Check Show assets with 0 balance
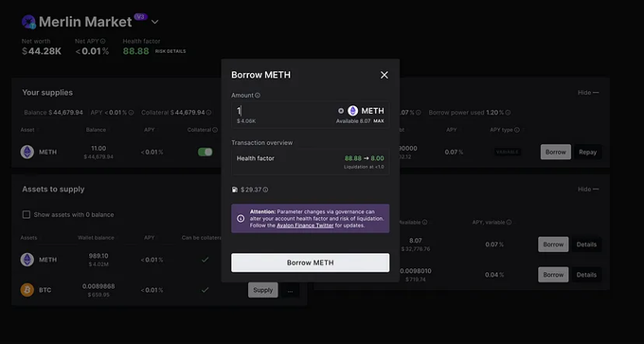 pyautogui.click(x=27, y=214)
